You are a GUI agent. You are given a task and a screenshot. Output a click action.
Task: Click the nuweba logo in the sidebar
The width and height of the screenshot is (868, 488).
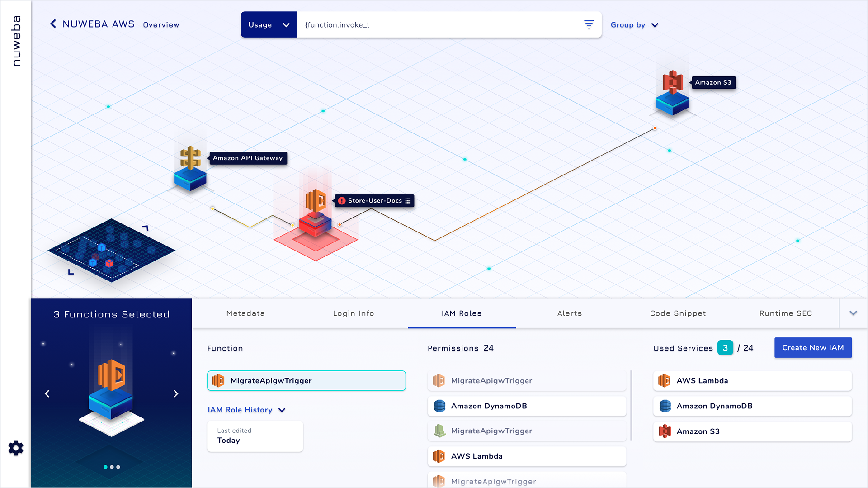[16, 41]
